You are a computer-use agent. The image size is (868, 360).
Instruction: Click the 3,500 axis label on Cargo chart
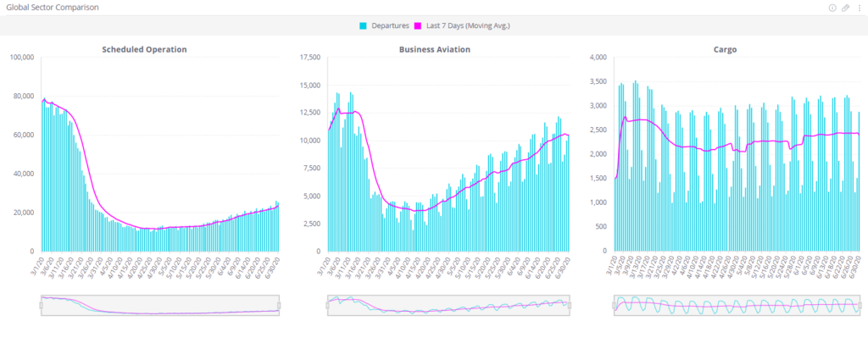[x=598, y=81]
